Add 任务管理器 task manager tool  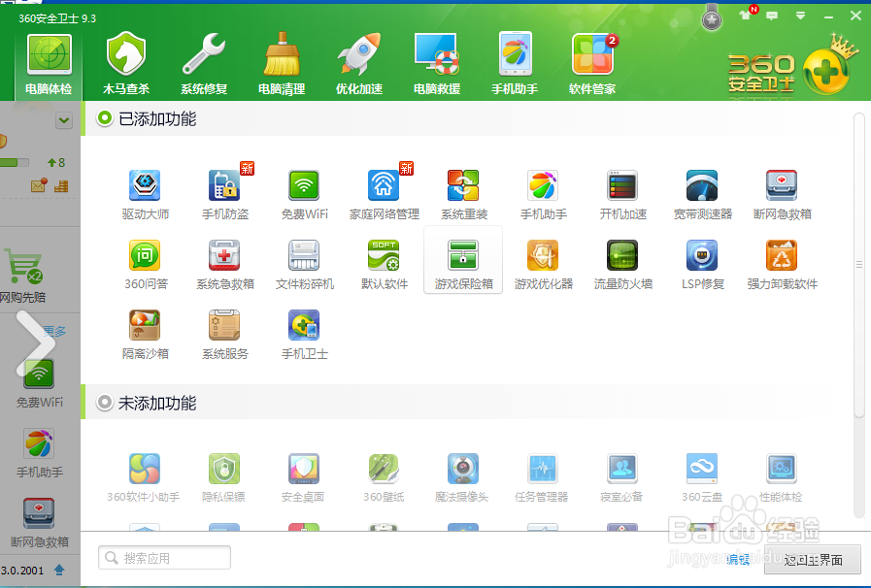(x=542, y=478)
